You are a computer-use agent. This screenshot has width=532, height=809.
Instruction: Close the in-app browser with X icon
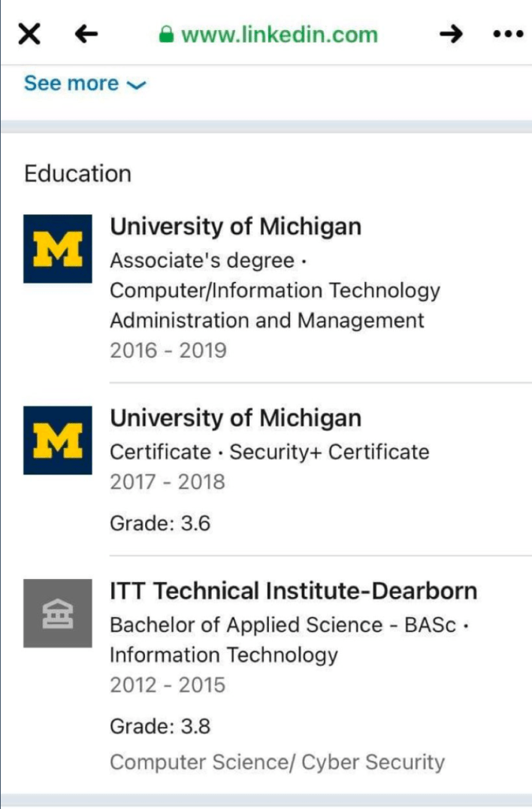[x=29, y=35]
